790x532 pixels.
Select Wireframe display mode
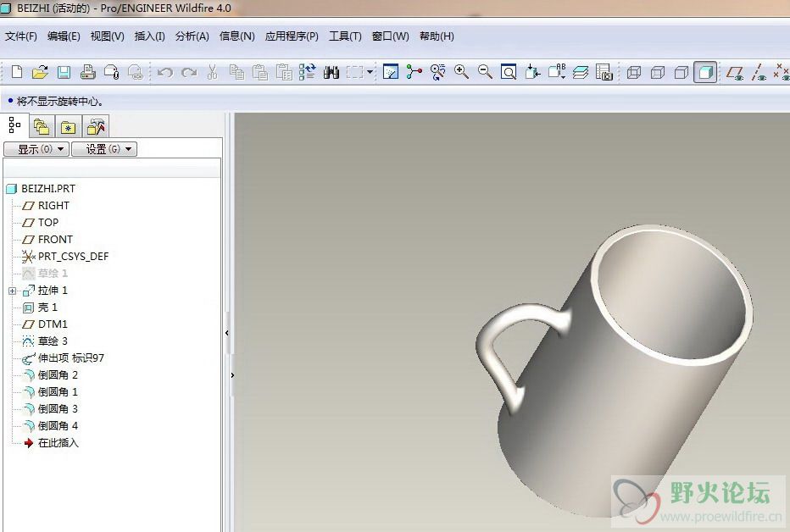(634, 73)
